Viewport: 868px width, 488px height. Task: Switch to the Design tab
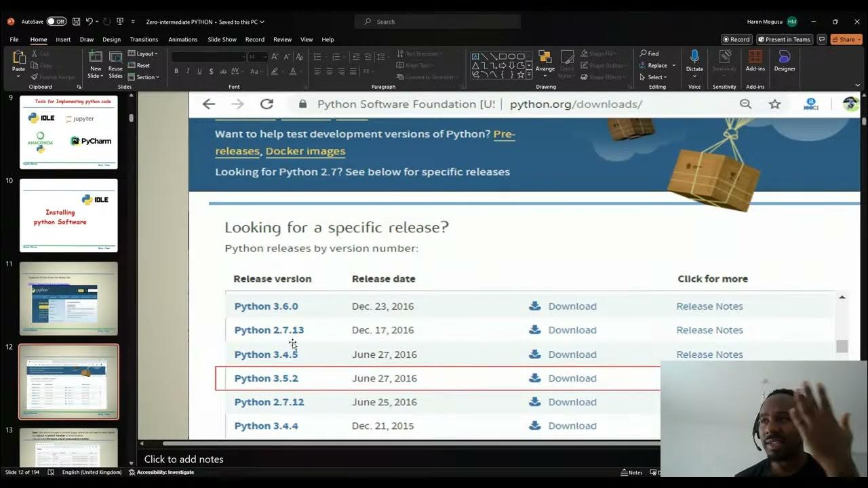(111, 39)
